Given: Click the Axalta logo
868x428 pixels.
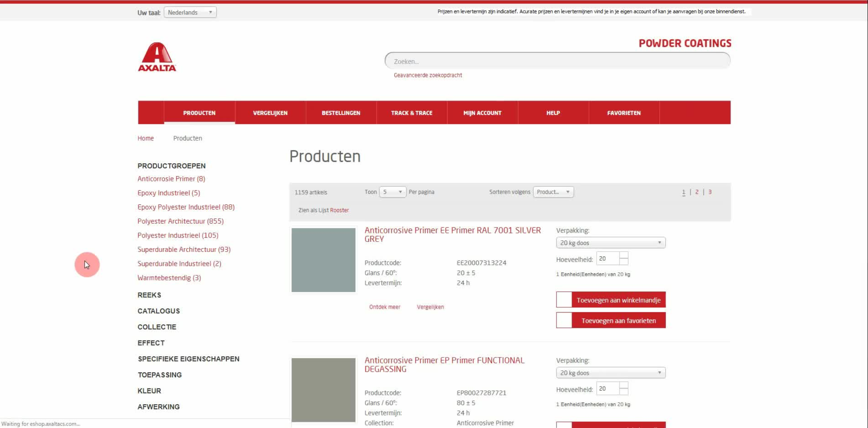Looking at the screenshot, I should 157,57.
